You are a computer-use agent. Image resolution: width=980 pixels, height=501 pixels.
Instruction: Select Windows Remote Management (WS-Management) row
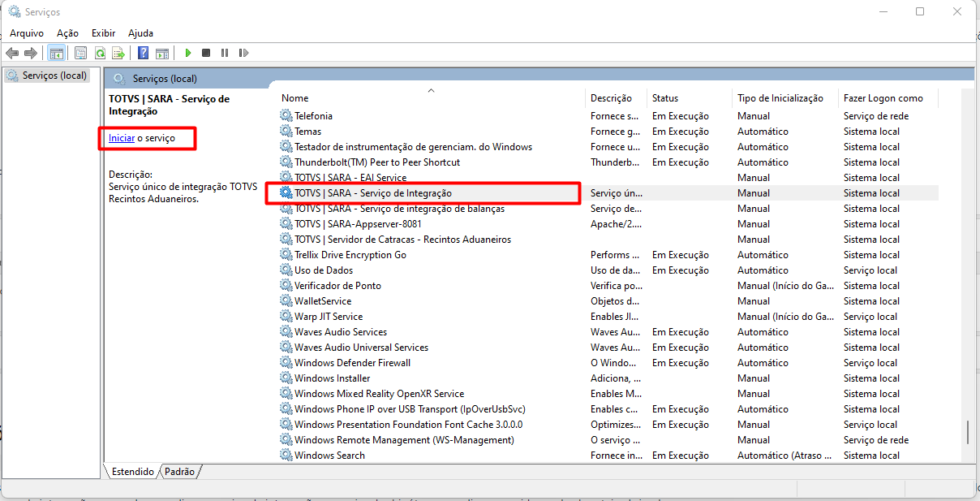pos(608,440)
